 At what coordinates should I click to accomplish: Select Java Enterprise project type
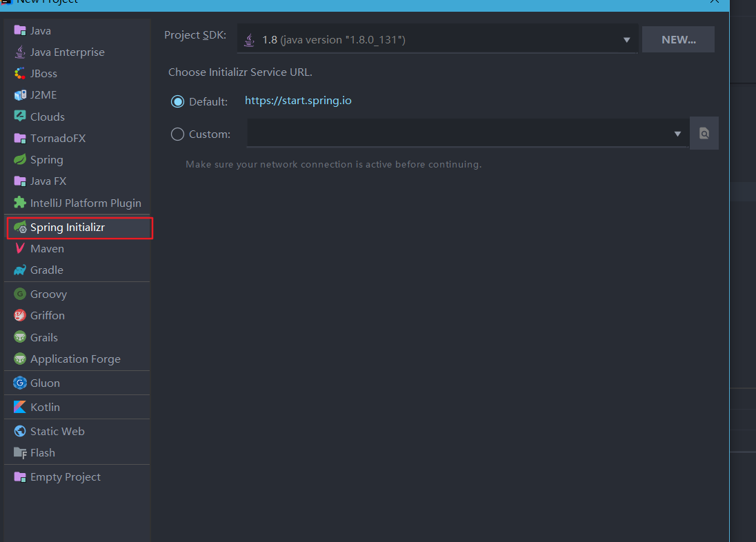(77, 52)
